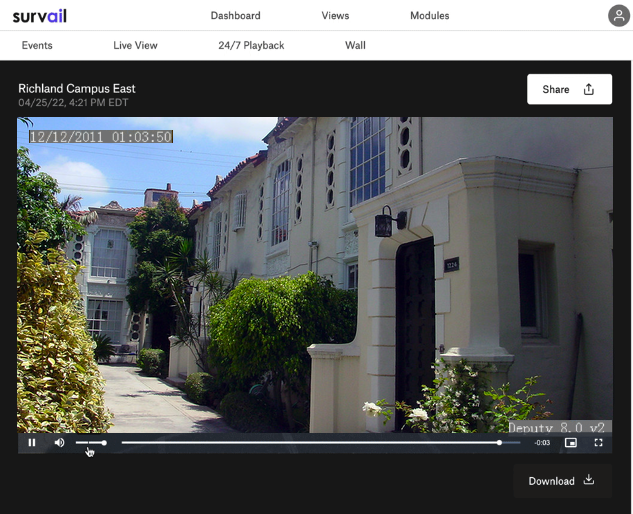Screen dimensions: 633x514
Task: Click the remaining time indicator
Action: click(542, 442)
